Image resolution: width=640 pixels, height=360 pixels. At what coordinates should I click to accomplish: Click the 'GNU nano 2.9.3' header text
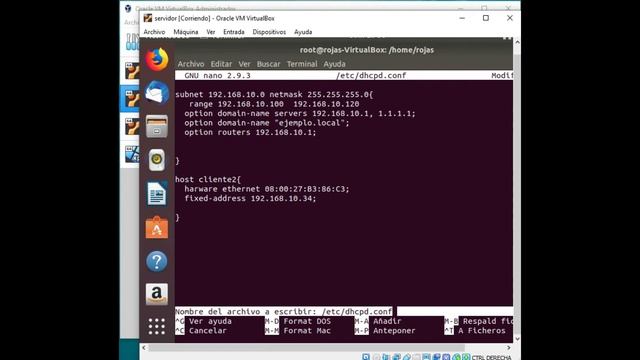tap(217, 76)
